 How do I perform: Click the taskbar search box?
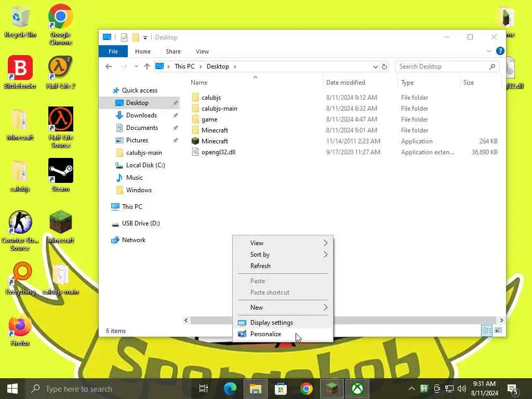pyautogui.click(x=108, y=389)
